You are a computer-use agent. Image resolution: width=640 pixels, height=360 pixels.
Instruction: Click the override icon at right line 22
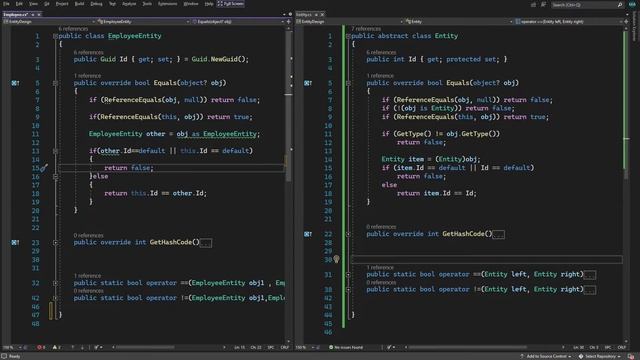click(x=308, y=234)
